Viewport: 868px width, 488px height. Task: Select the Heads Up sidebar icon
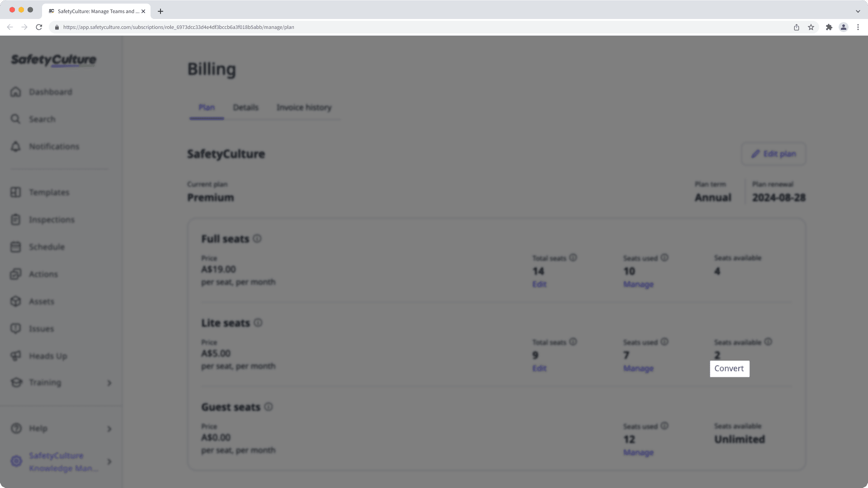coord(47,356)
